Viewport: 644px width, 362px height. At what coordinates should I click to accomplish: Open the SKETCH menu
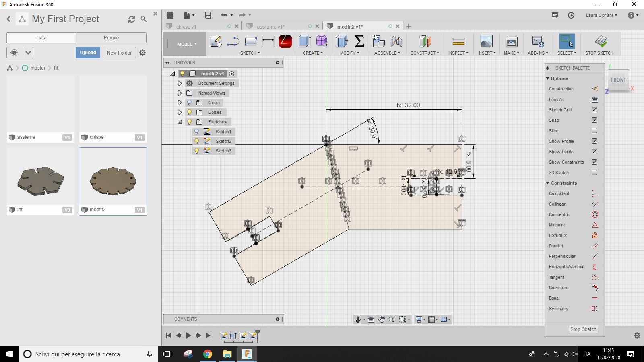coord(250,53)
